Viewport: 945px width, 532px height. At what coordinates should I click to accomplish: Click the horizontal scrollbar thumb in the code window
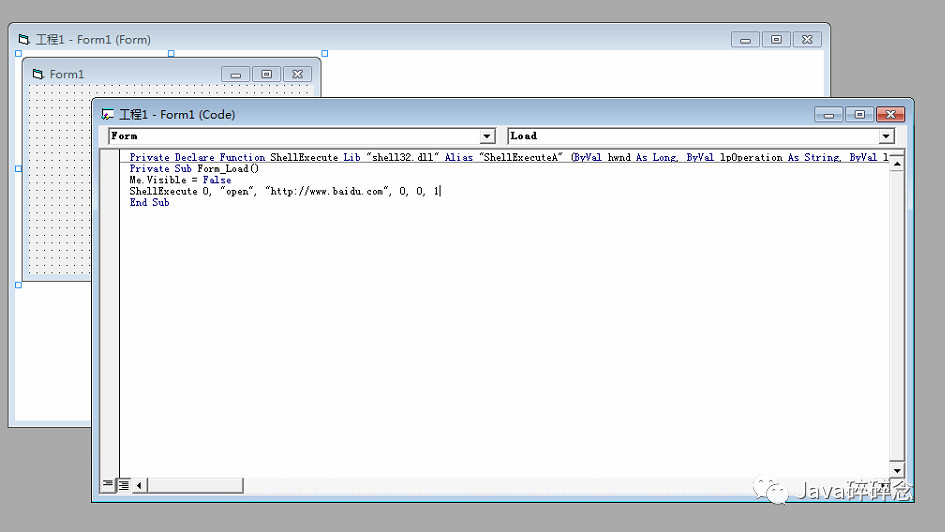click(x=195, y=485)
